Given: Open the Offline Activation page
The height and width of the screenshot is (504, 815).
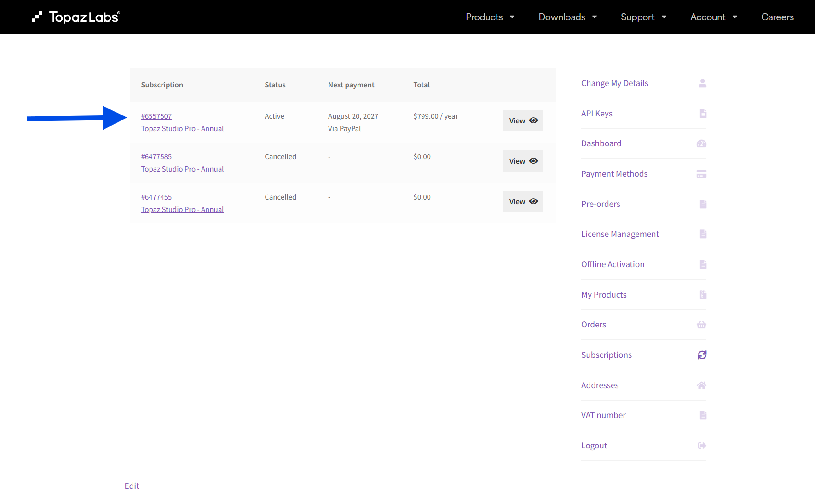Looking at the screenshot, I should [x=613, y=264].
